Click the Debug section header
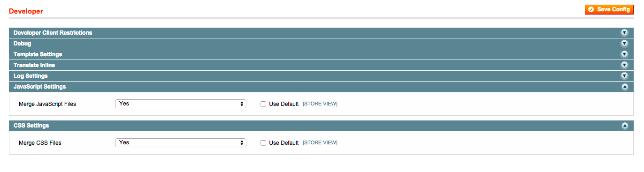 320,44
